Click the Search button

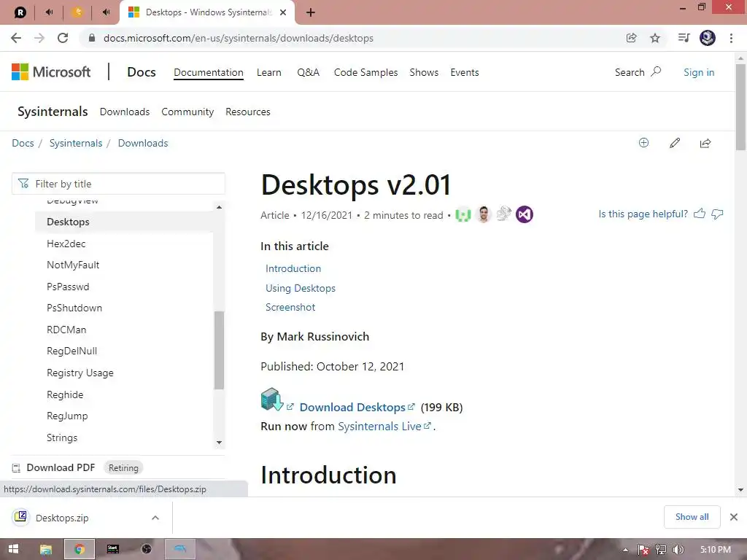(638, 72)
